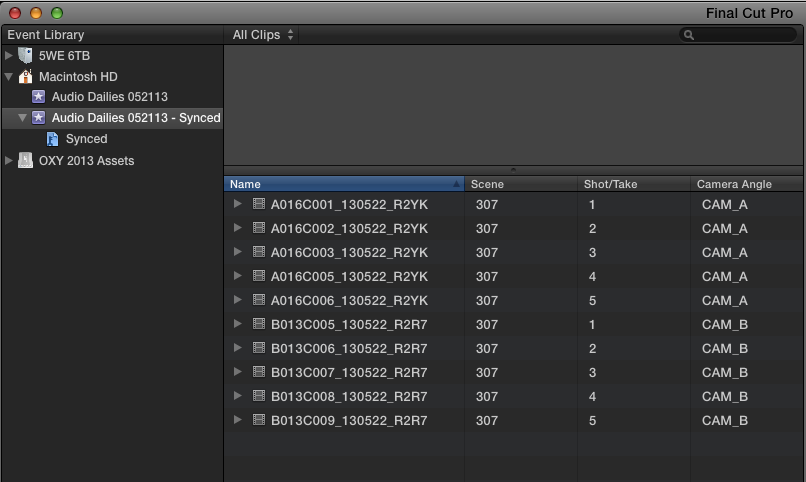Image resolution: width=806 pixels, height=482 pixels.
Task: Sort by the Camera Angle column header
Action: 747,184
